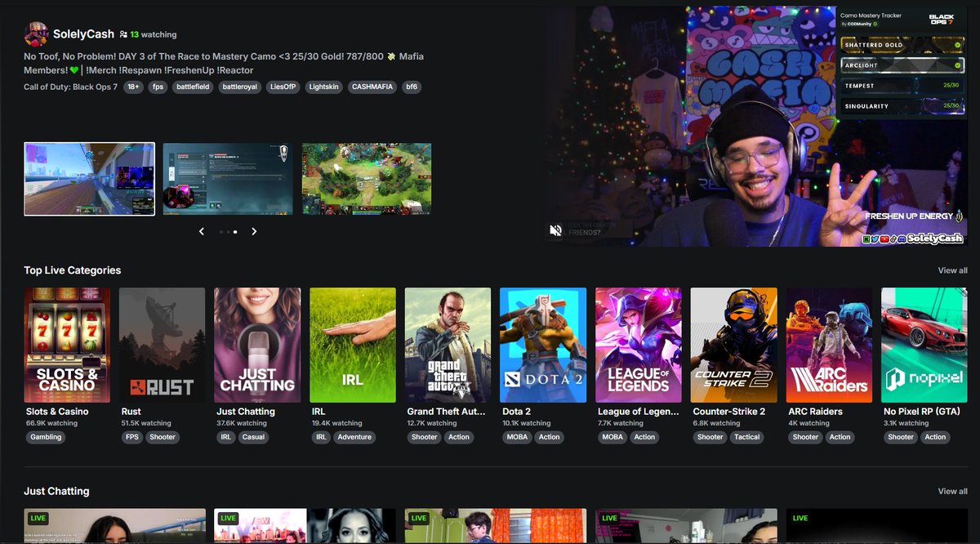
Task: Click the Just Chatting section heading
Action: point(56,491)
